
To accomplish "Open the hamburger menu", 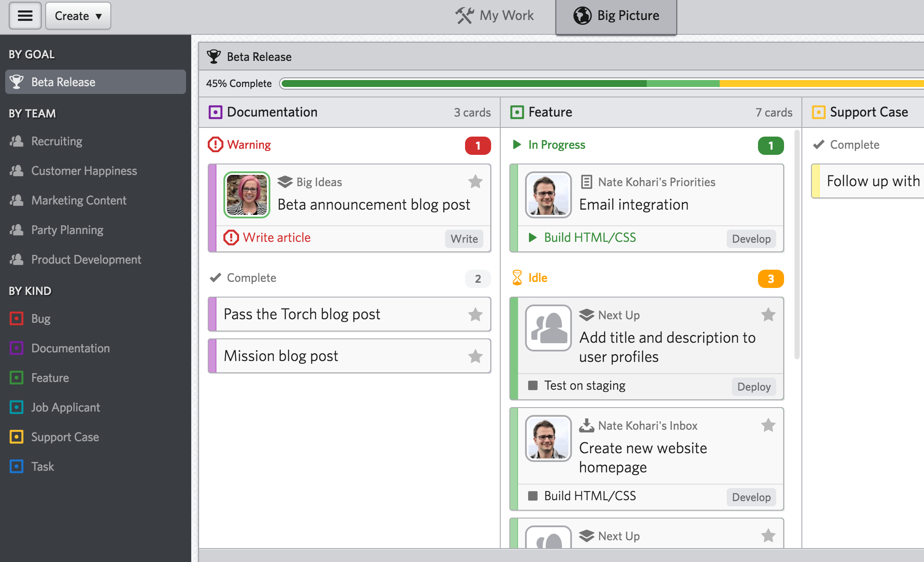I will [x=25, y=16].
